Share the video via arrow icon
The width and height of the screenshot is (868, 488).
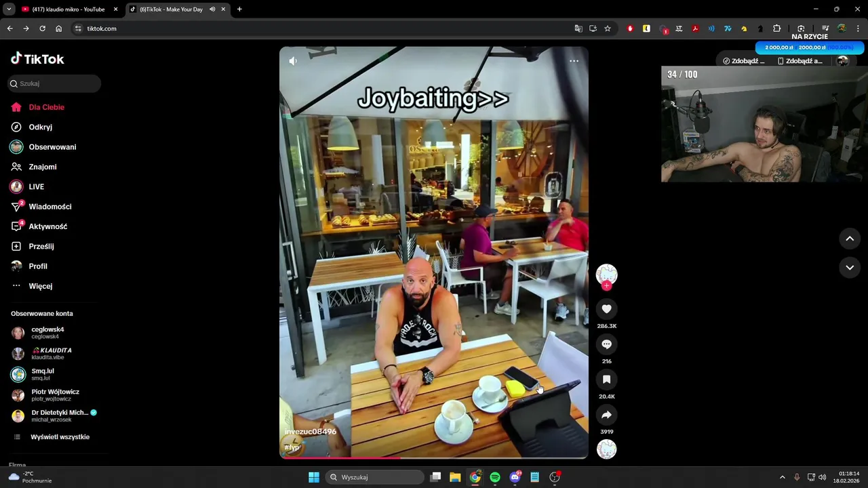[606, 415]
